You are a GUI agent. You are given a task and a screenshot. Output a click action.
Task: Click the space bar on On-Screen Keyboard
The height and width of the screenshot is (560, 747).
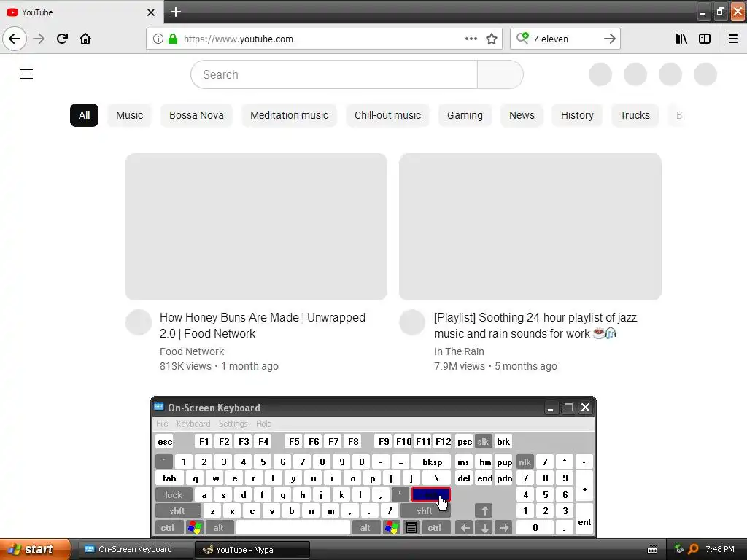tap(293, 528)
